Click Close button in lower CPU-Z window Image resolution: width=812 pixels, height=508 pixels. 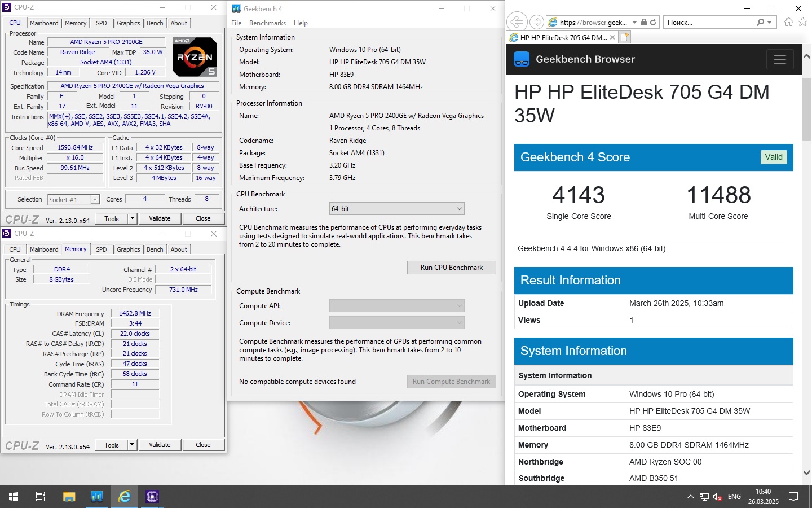[203, 445]
